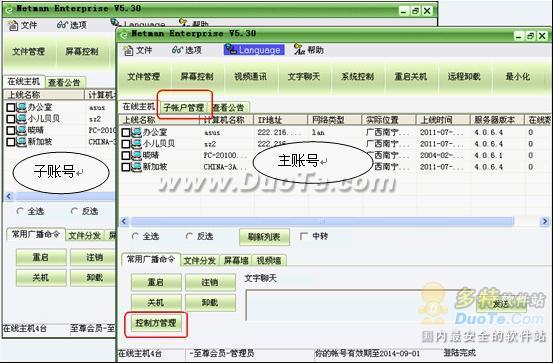Click the front window horizontal scrollbar track
Viewport: 553px width, 363px height.
tap(322, 222)
